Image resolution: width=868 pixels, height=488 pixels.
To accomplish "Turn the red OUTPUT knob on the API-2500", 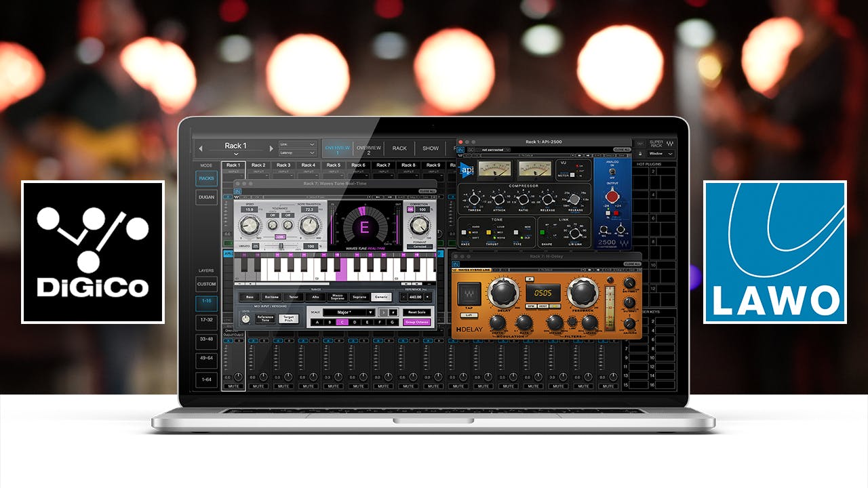I will click(612, 197).
